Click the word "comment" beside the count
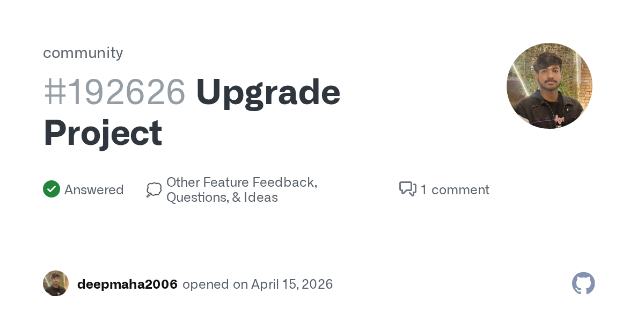Viewport: 644px width, 322px height. tap(460, 190)
